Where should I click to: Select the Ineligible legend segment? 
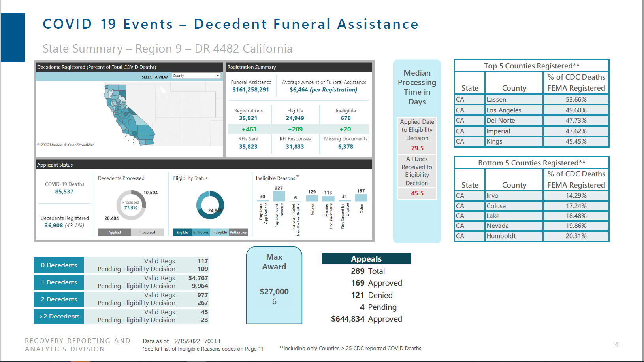219,232
